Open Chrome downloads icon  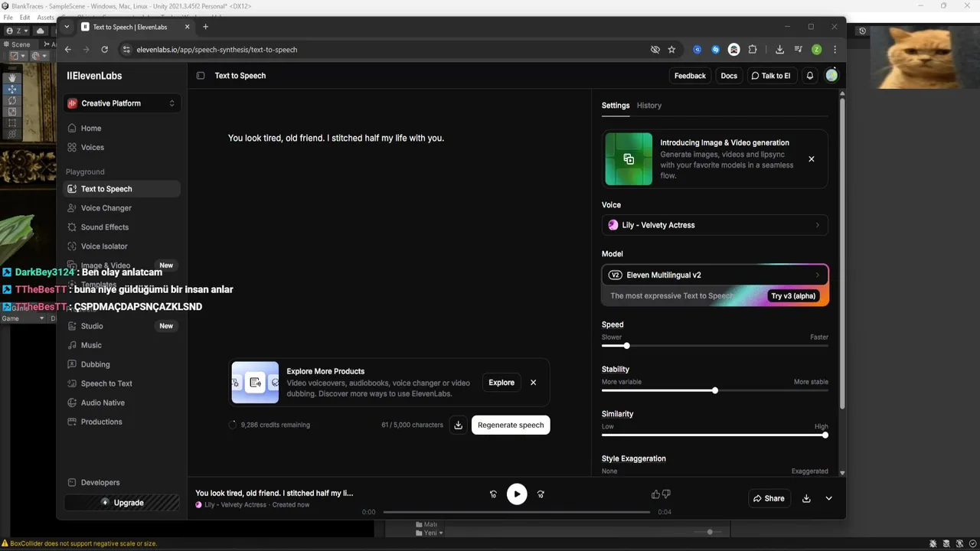click(779, 50)
